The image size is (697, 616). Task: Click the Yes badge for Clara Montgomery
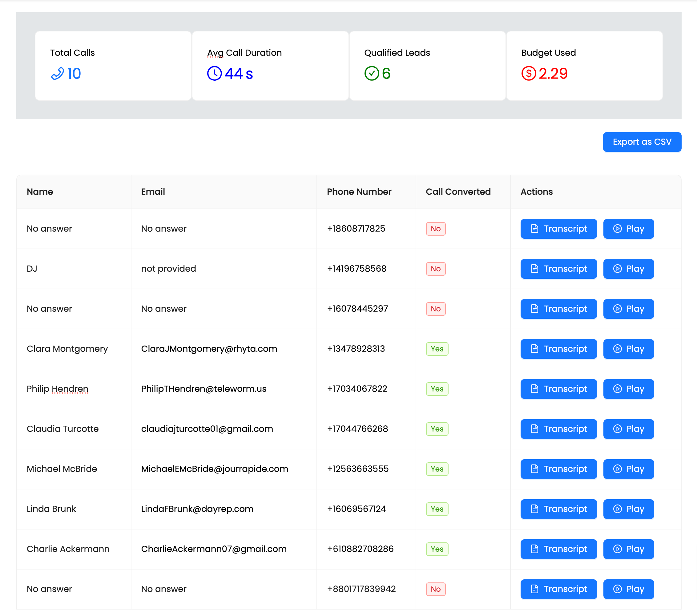(x=437, y=349)
